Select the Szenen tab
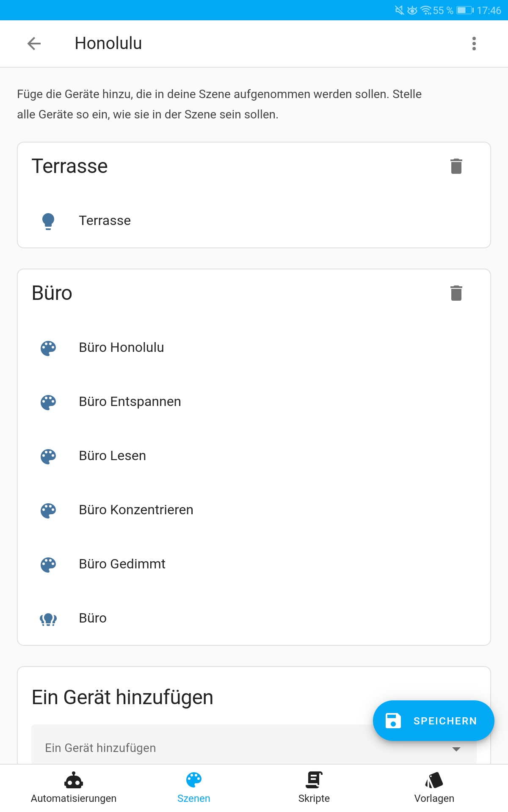This screenshot has width=508, height=812. pos(194,787)
